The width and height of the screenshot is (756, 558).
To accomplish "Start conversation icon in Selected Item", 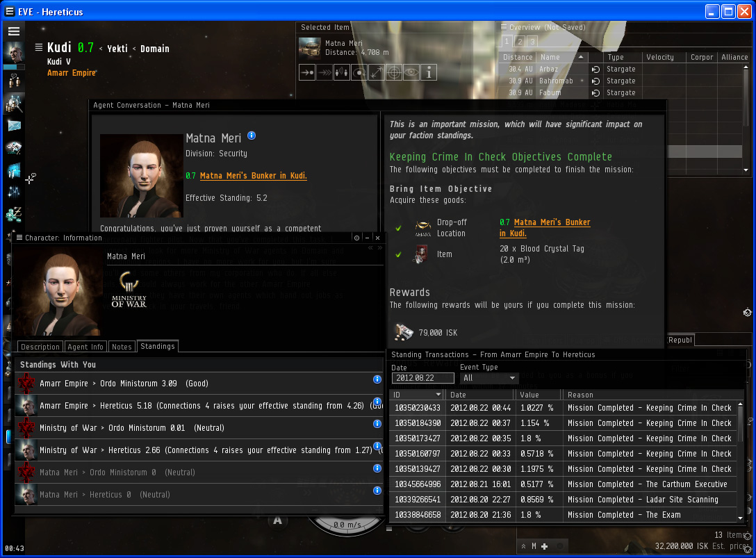I will click(342, 72).
